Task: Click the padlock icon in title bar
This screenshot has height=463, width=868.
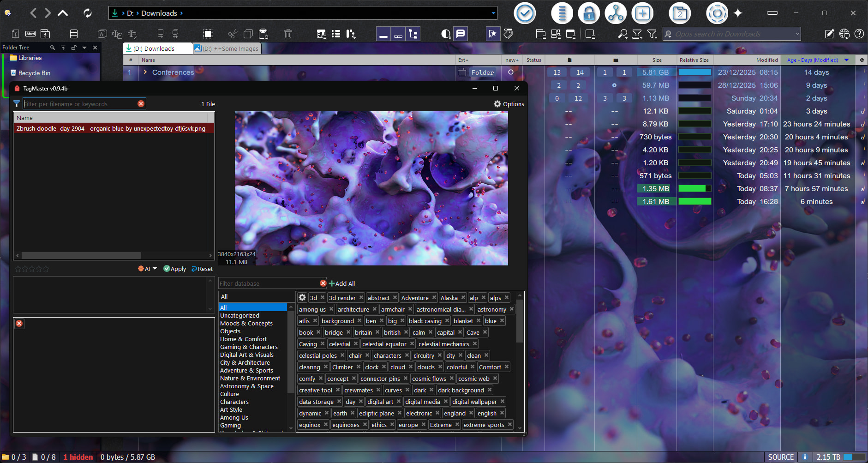Action: tap(588, 13)
